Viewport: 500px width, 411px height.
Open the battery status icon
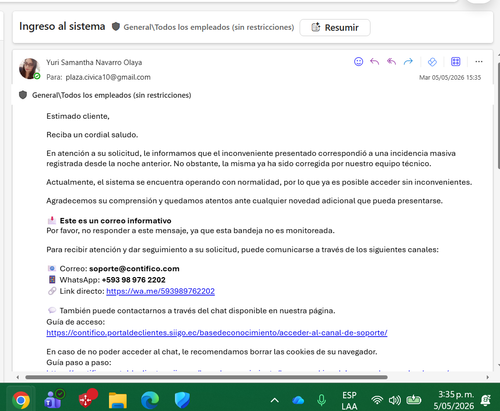(413, 400)
